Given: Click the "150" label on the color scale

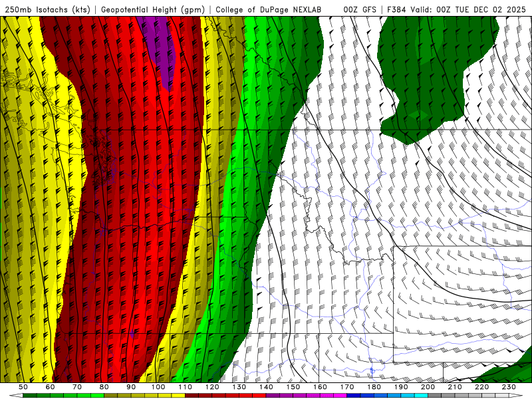Looking at the screenshot, I should coord(293,387).
